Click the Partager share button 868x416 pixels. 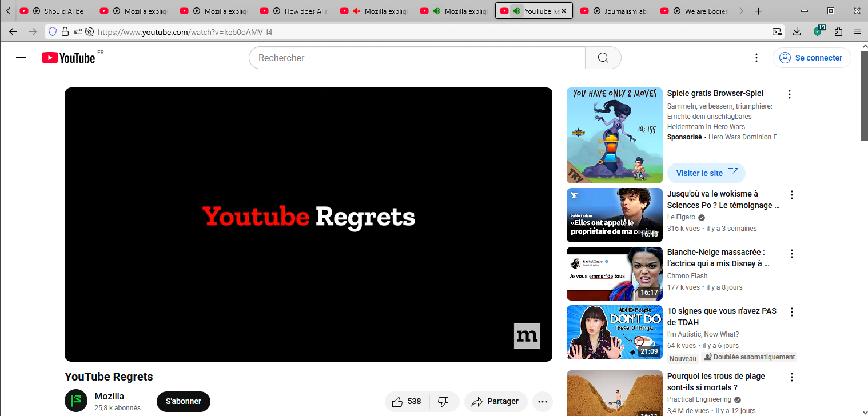click(495, 402)
